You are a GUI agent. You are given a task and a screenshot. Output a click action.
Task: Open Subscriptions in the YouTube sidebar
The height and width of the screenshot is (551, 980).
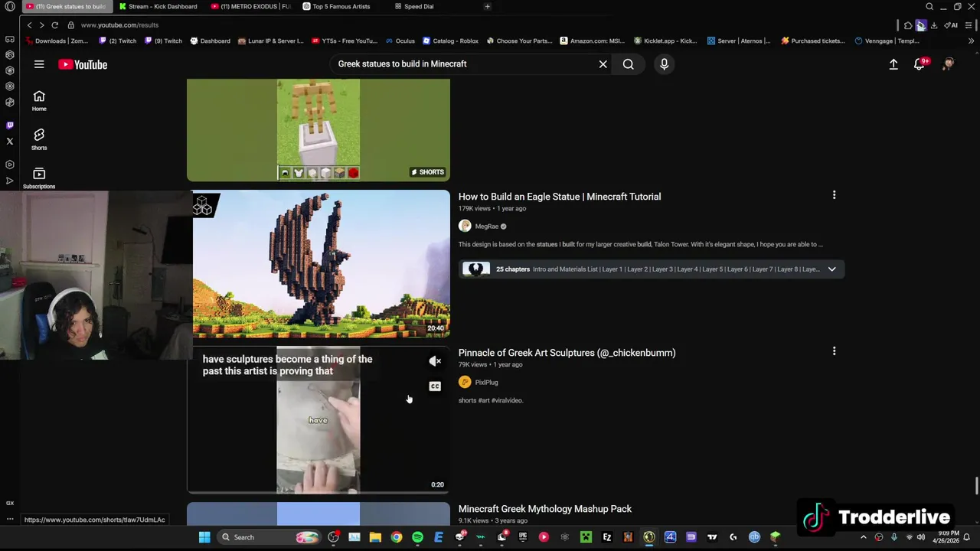coord(39,178)
